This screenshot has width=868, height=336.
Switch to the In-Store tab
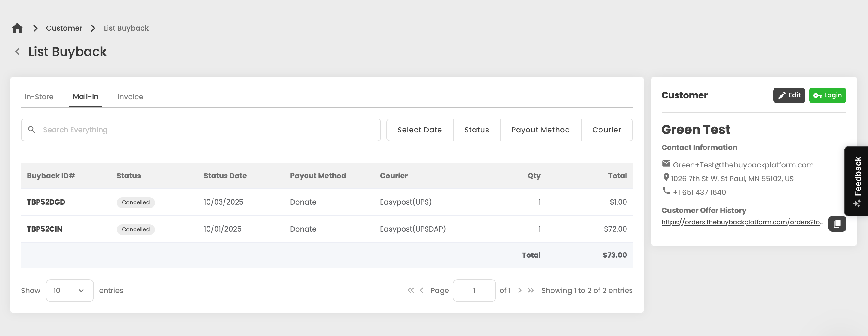[39, 97]
